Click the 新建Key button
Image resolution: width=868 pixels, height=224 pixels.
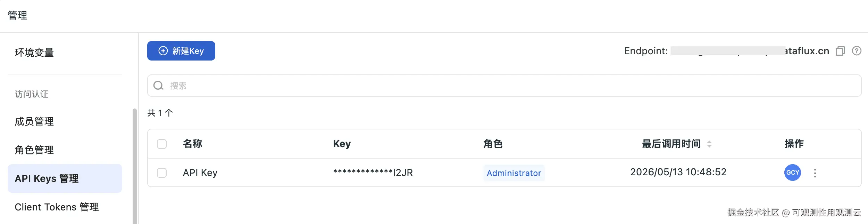point(181,51)
